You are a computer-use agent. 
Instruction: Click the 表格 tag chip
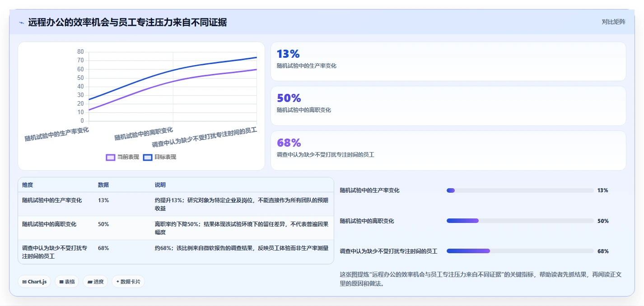pos(67,282)
